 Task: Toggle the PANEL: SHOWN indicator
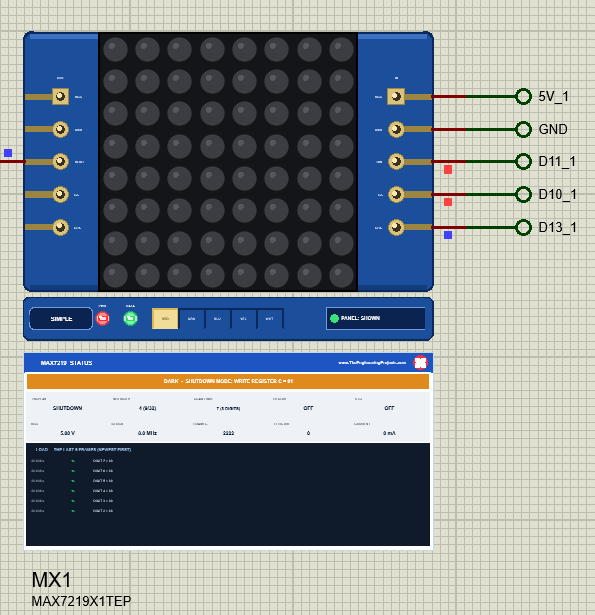point(375,318)
